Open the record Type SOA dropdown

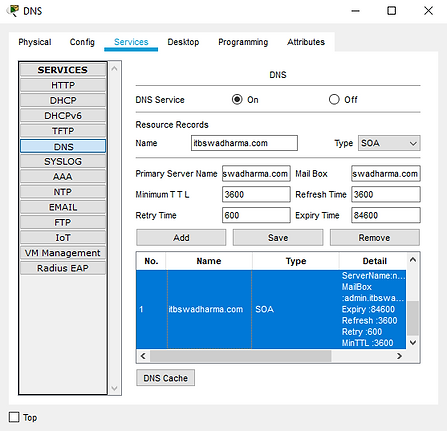point(389,143)
